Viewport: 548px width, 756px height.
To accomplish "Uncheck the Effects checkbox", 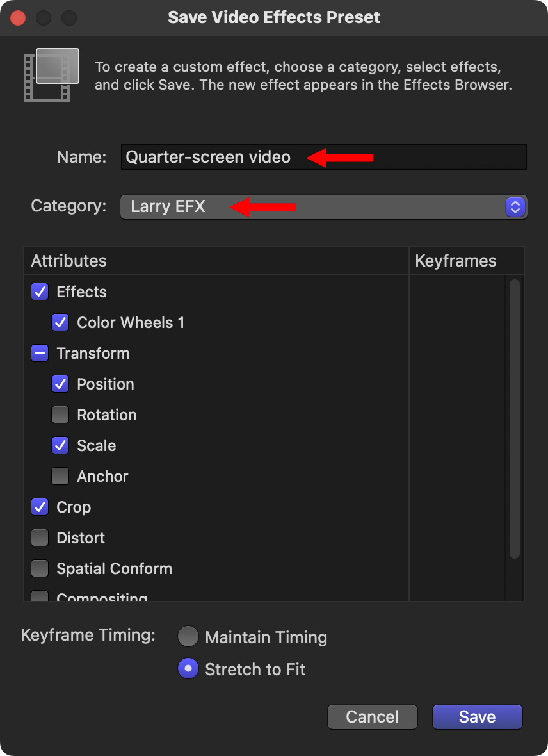I will point(40,292).
